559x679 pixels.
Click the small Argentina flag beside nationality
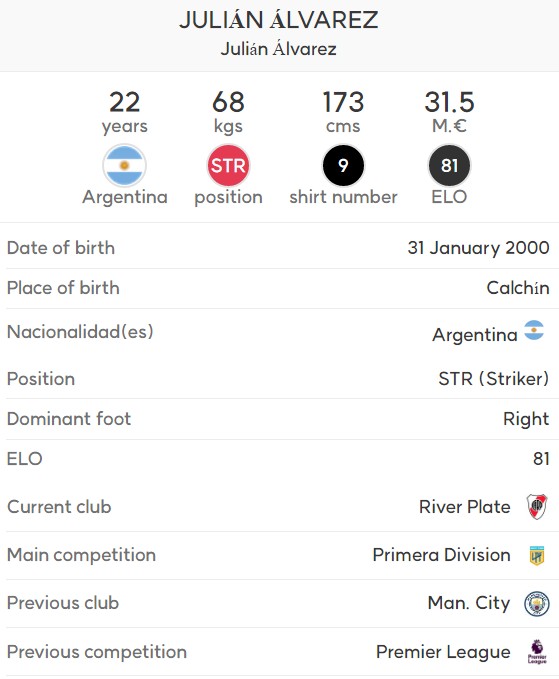[534, 330]
